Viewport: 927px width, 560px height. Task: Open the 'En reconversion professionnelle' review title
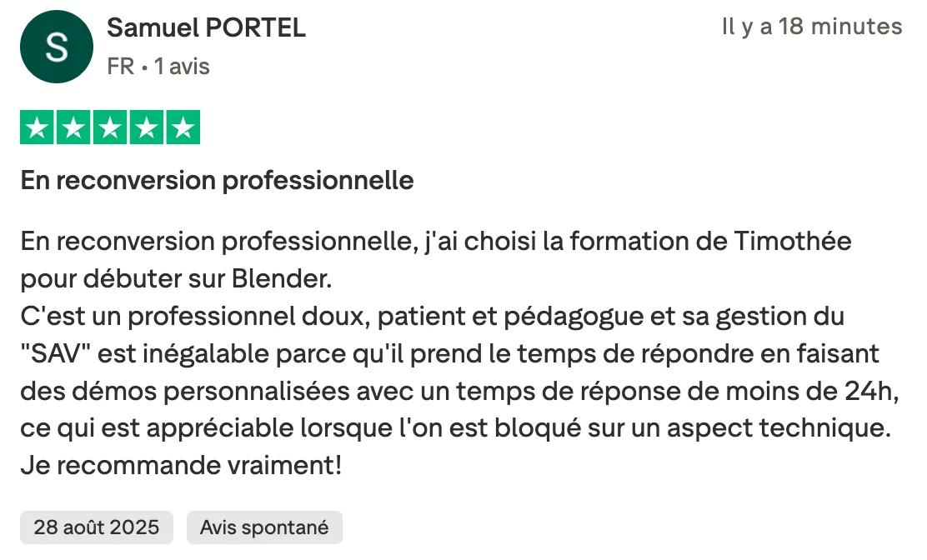217,181
